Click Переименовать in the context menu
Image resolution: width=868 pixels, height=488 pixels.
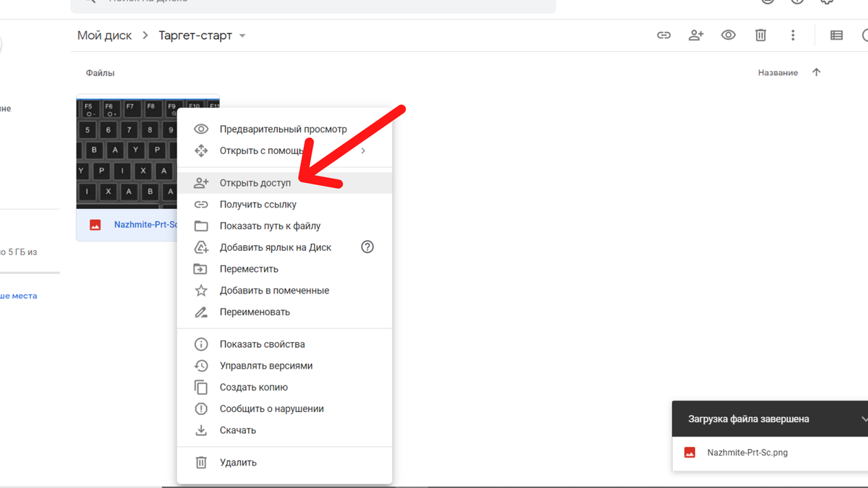coord(255,312)
